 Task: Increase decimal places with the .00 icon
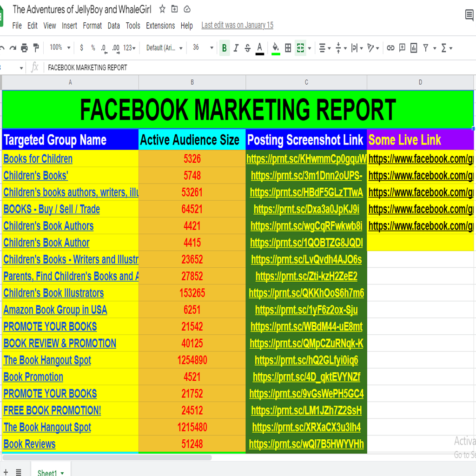click(116, 48)
